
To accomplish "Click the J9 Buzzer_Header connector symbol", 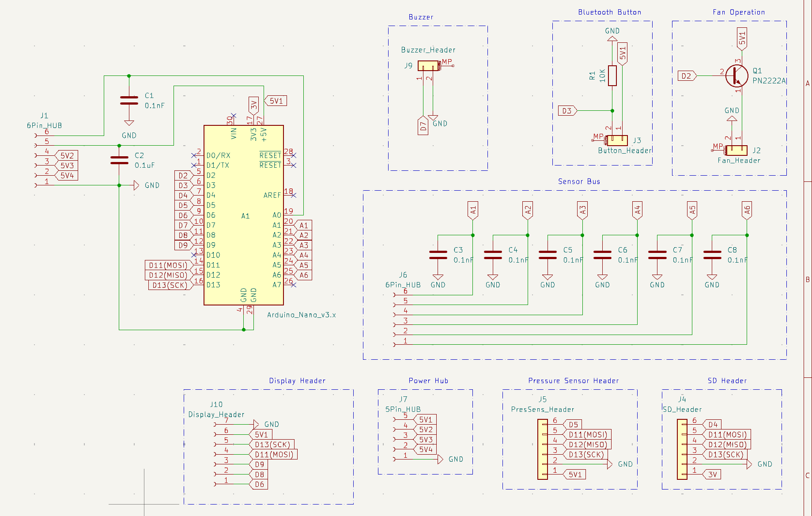I will point(428,66).
